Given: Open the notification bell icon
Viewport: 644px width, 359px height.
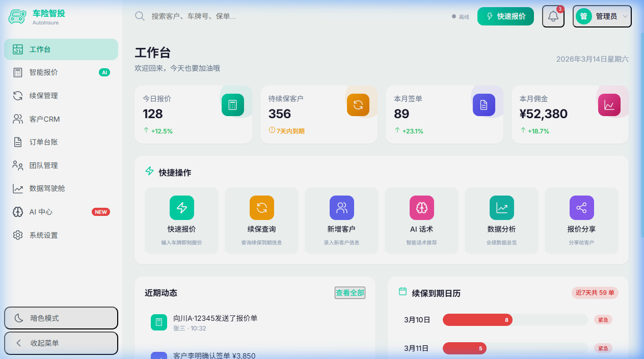Looking at the screenshot, I should click(553, 16).
